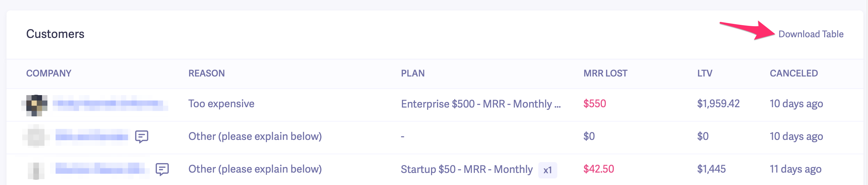The width and height of the screenshot is (868, 185).
Task: Sort by the MRR LOST column header
Action: (x=605, y=73)
